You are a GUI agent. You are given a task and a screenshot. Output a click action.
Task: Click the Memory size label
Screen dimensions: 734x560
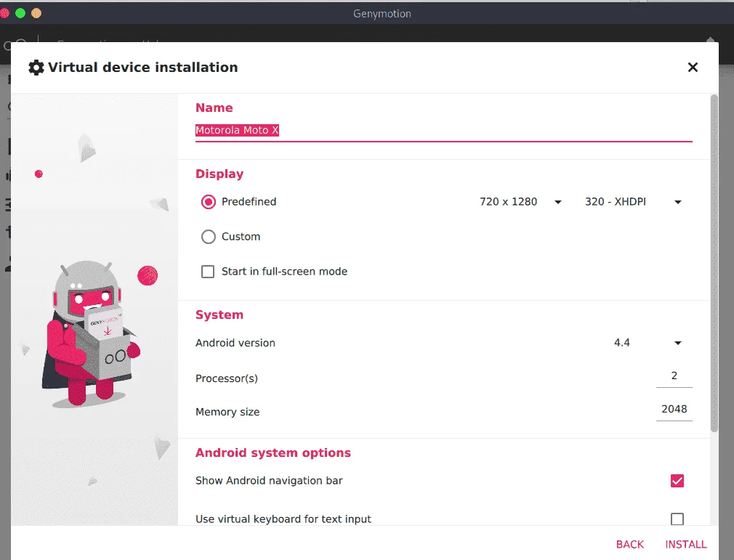(227, 412)
